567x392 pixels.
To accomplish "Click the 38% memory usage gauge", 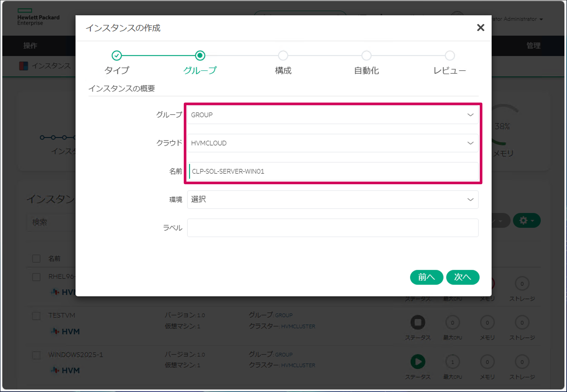I will point(503,126).
